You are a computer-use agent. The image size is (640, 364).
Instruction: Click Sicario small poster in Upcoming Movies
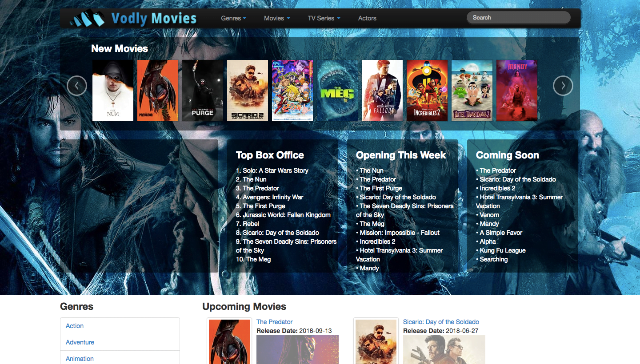pos(376,342)
